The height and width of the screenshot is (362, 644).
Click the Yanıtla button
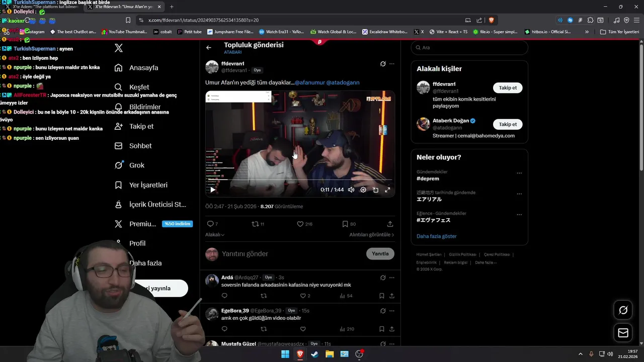[x=380, y=254]
